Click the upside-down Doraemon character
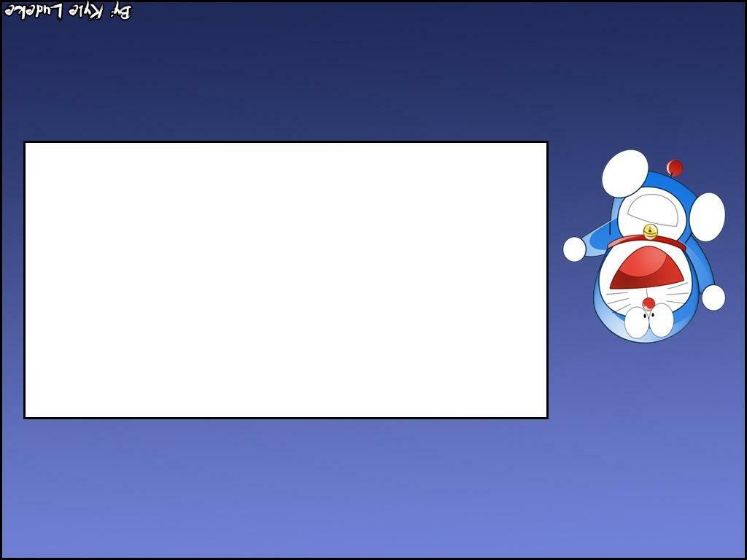 (644, 246)
